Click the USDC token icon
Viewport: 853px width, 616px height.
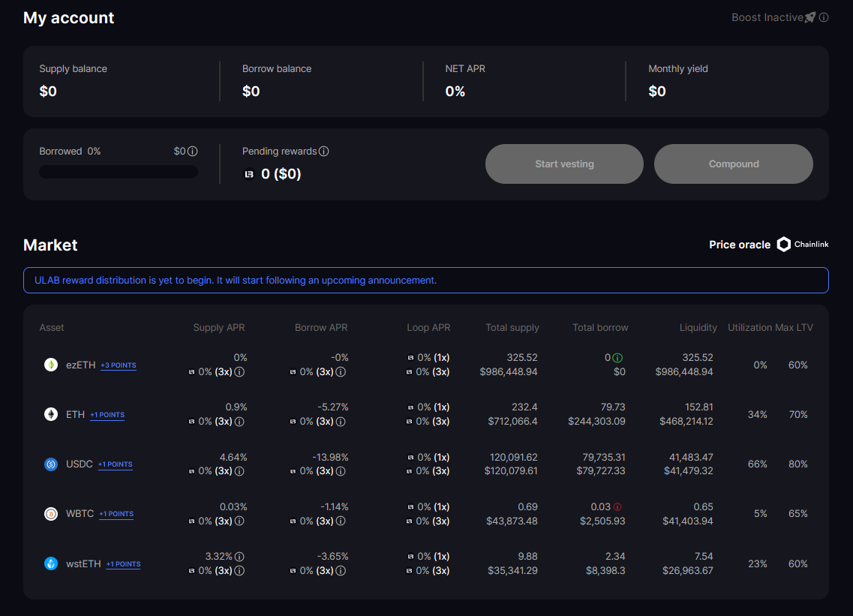(51, 464)
